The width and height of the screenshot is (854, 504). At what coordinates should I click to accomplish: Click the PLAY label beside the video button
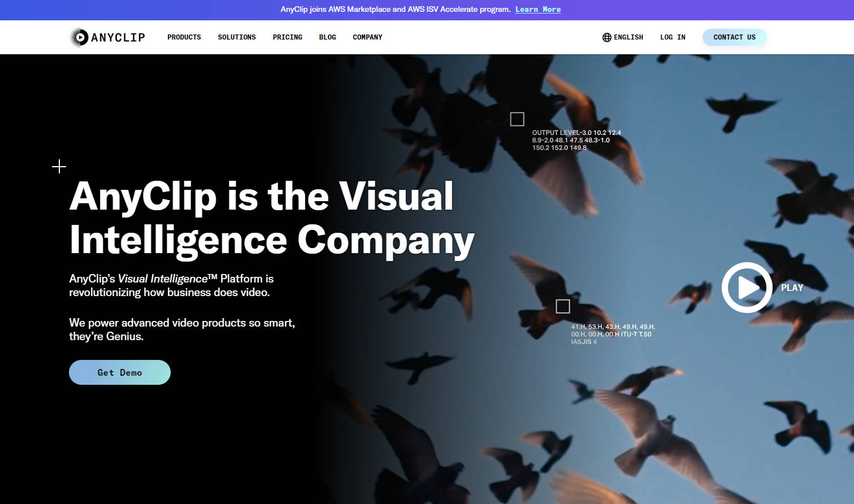pos(792,288)
